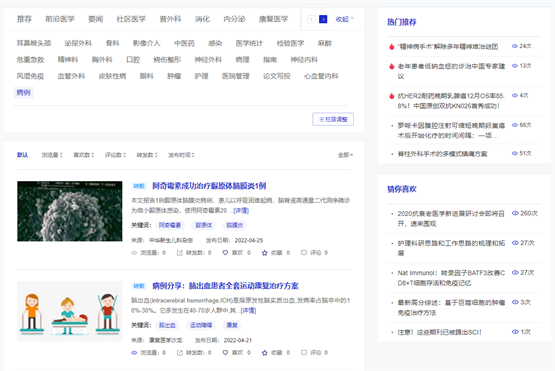This screenshot has width=555, height=371.
Task: Go to next category page with blue arrow
Action: pos(323,19)
